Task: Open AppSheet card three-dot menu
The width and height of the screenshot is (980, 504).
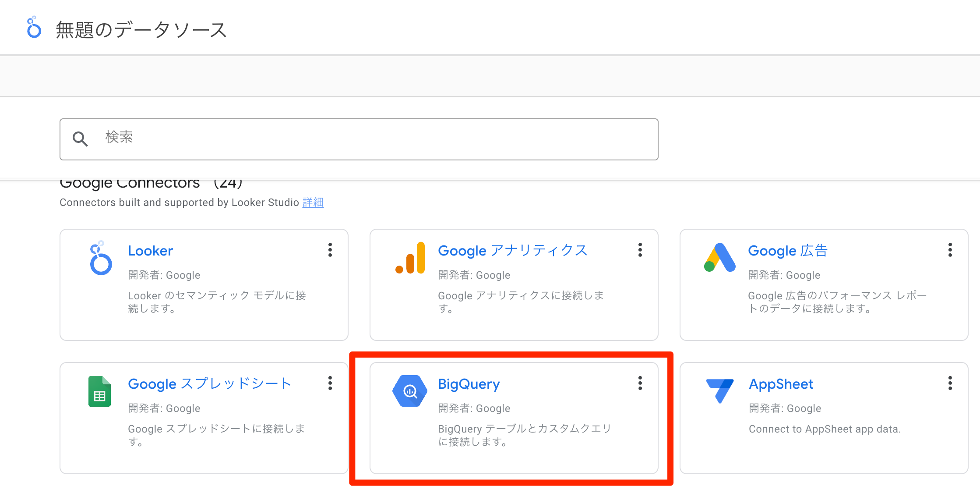Action: pos(950,383)
